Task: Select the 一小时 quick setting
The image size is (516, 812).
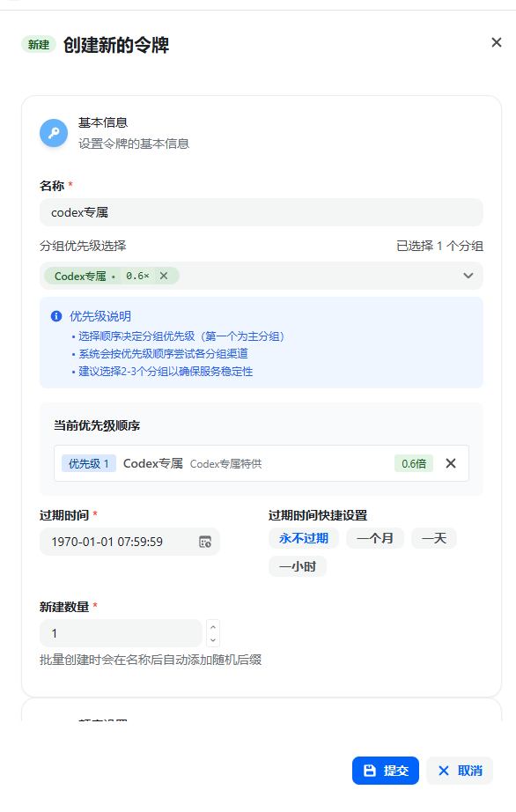Action: coord(298,566)
